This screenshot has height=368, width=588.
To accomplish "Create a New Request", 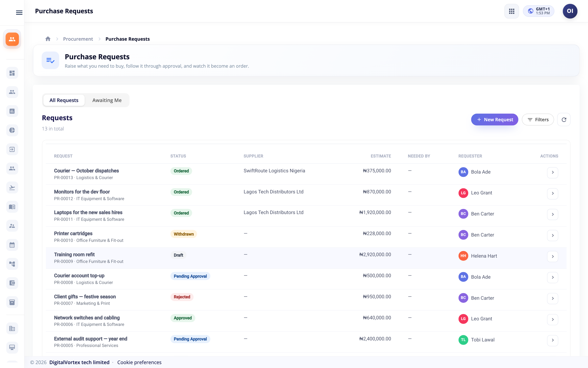I will (494, 120).
